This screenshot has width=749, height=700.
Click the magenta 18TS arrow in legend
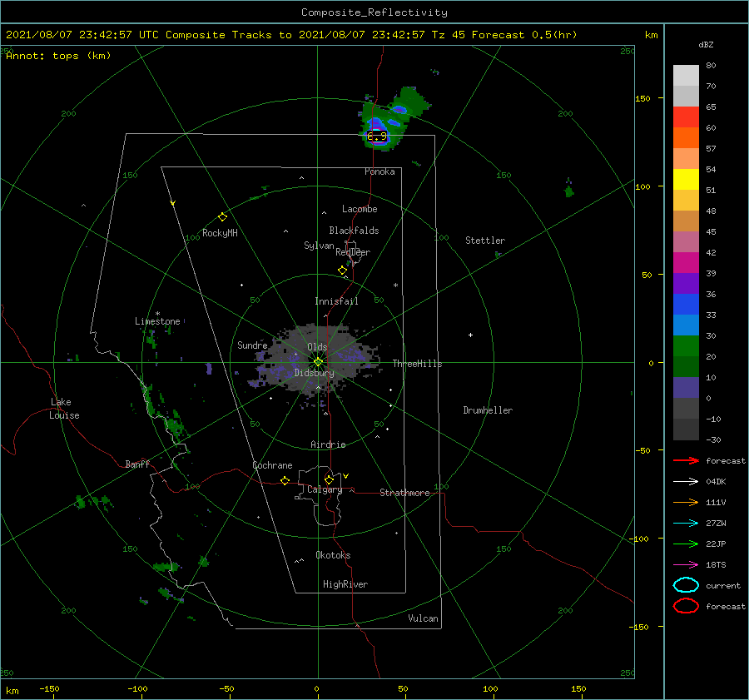coord(686,565)
